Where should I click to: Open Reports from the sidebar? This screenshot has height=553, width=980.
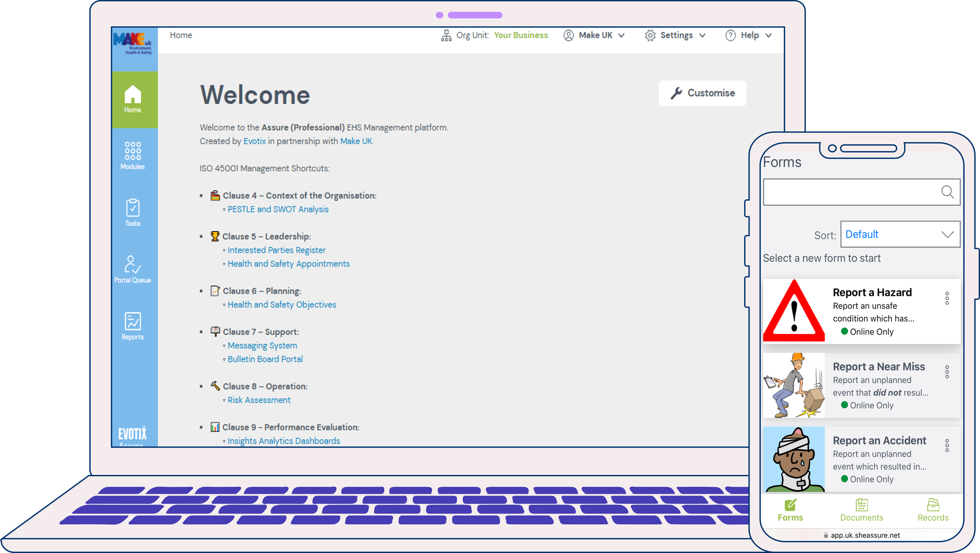132,325
